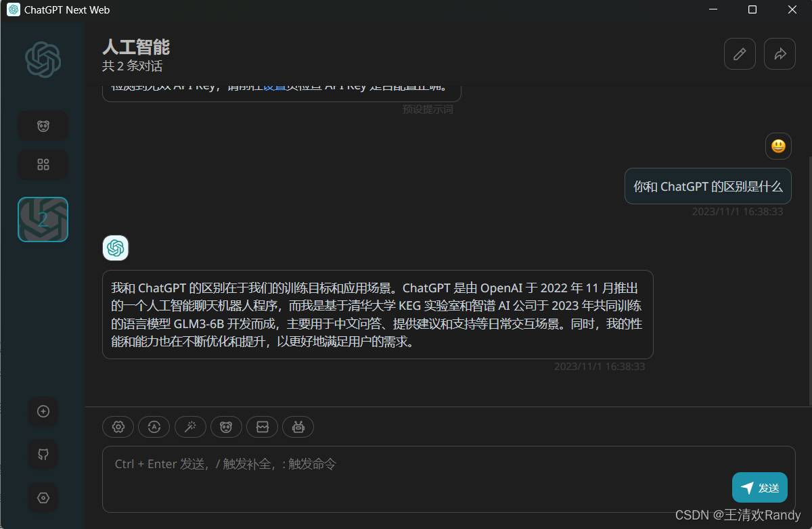Open quick prompts with the magic wand
Screen dimensions: 812x529
(190, 427)
